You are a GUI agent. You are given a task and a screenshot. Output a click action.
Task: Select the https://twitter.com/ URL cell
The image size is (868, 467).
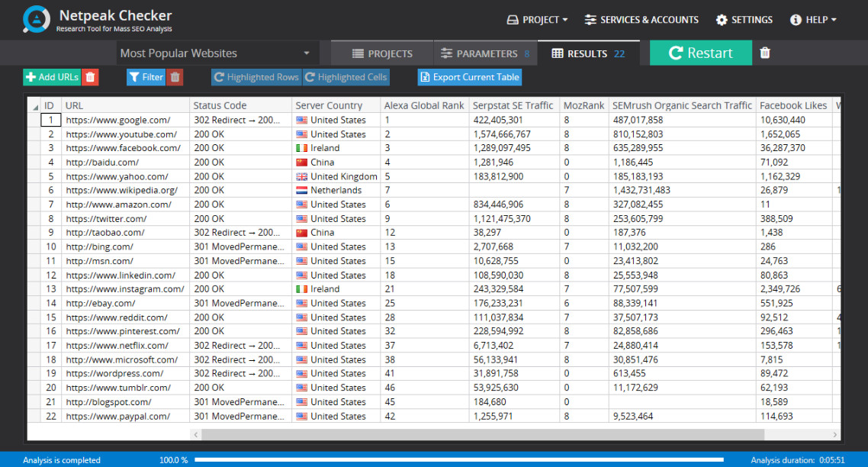[x=126, y=219]
